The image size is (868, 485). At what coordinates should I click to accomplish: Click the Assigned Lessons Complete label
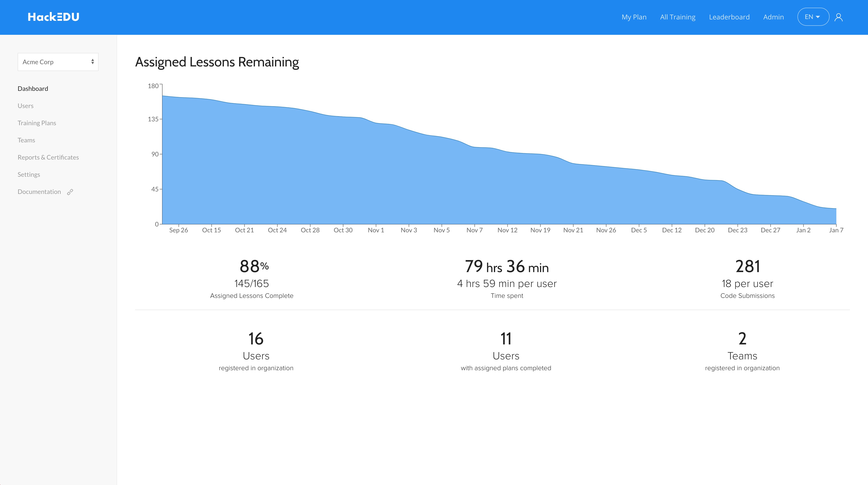pos(252,296)
